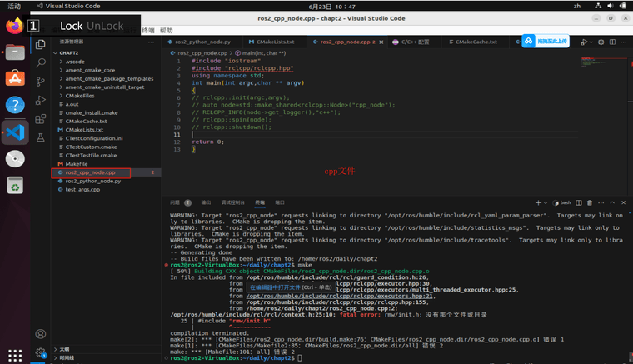633x364 pixels.
Task: Open CMakeCache.txt in the explorer tree
Action: coord(86,121)
